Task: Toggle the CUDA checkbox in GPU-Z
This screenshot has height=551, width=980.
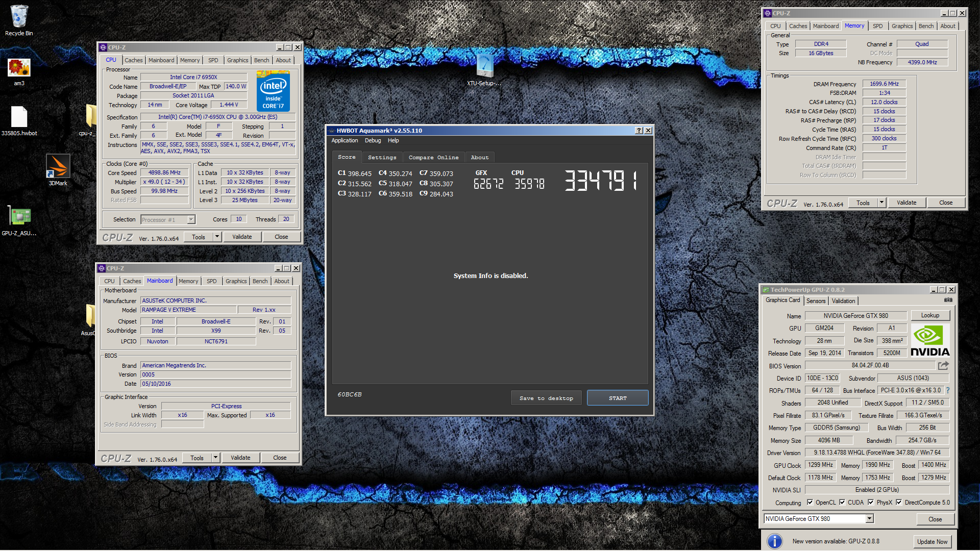Action: 842,503
